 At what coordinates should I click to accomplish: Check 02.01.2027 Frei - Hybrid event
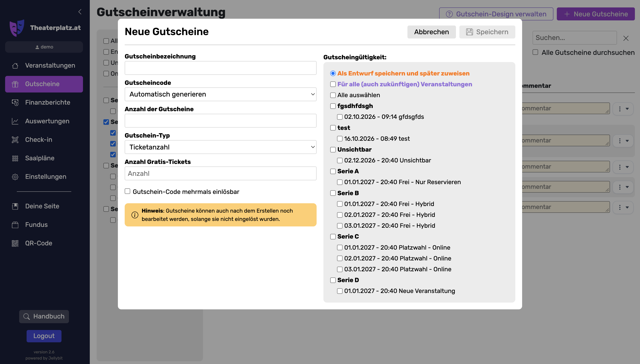(x=340, y=215)
